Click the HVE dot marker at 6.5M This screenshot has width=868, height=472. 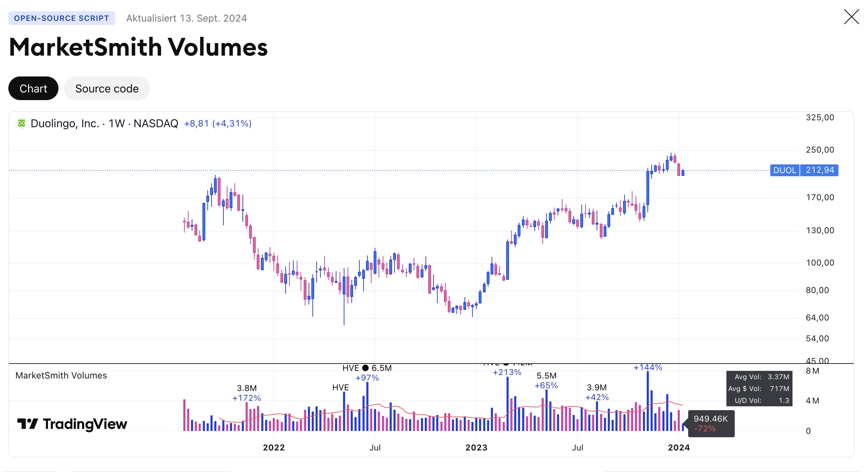(x=365, y=368)
